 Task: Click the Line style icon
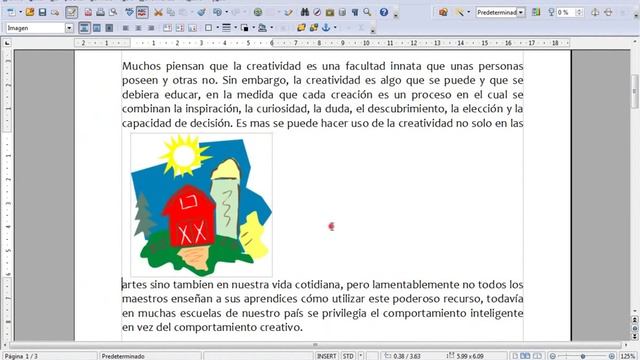click(x=227, y=28)
